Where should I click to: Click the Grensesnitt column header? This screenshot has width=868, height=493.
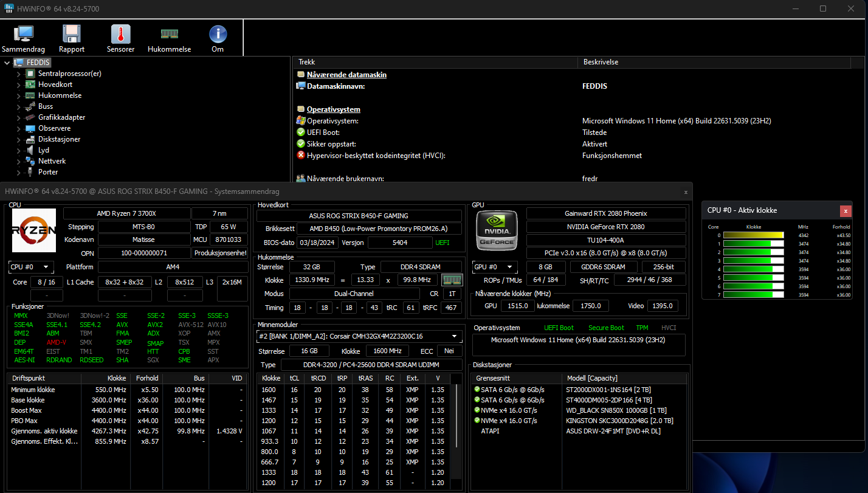(x=515, y=378)
